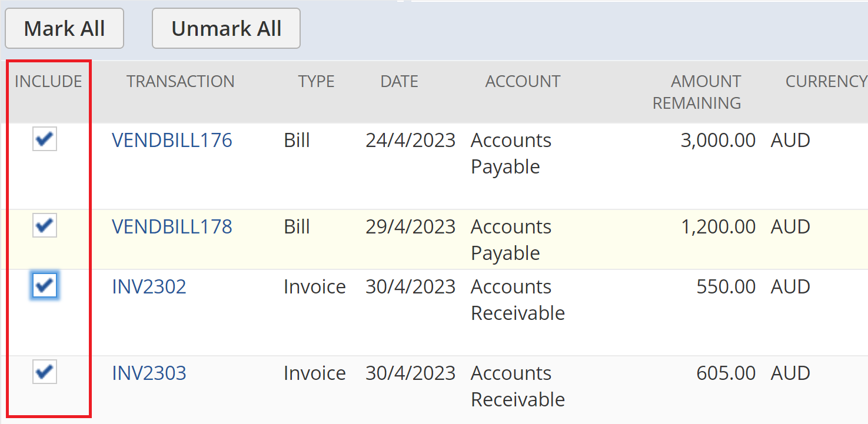Deselect the INV2303 include checkbox
The width and height of the screenshot is (868, 424).
click(x=45, y=372)
